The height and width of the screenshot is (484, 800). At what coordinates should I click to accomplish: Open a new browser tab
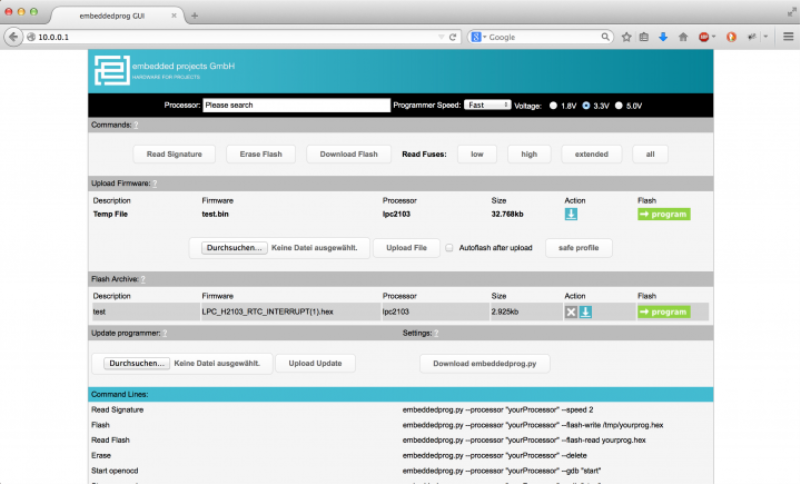[x=194, y=15]
